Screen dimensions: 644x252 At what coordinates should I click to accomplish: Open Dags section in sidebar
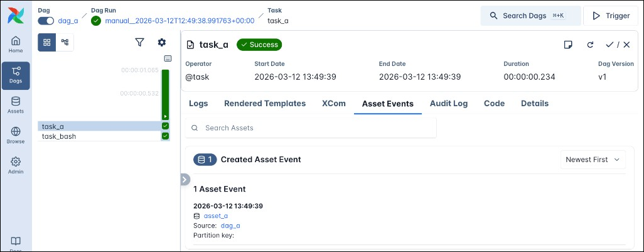pos(16,75)
